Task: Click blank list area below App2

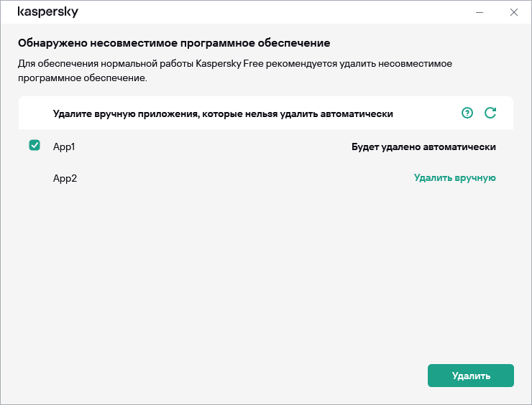Action: [x=266, y=273]
